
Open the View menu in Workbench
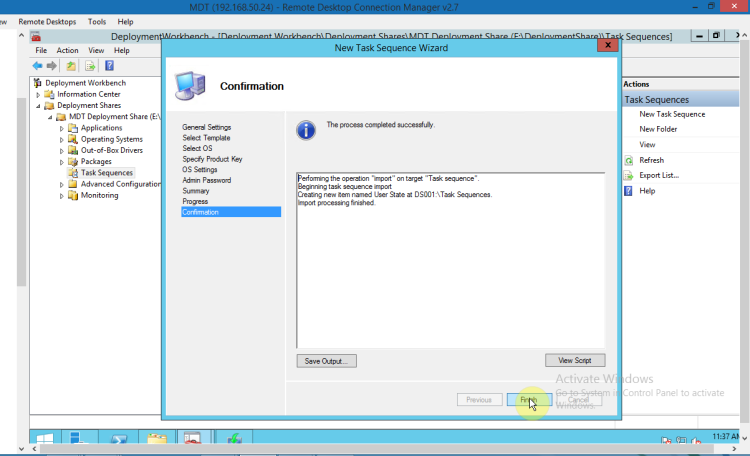coord(95,50)
